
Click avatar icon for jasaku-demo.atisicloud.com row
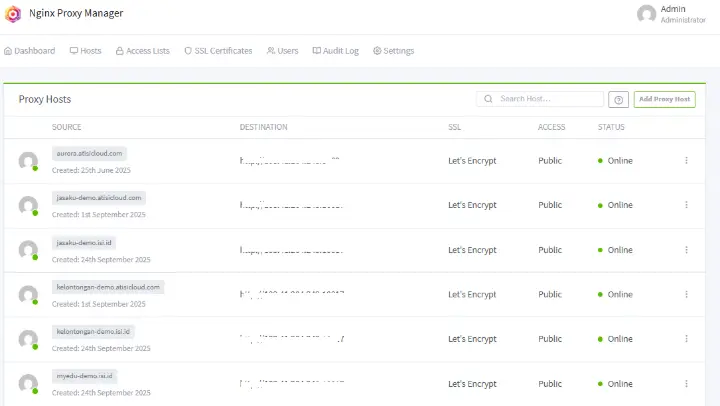coord(28,205)
